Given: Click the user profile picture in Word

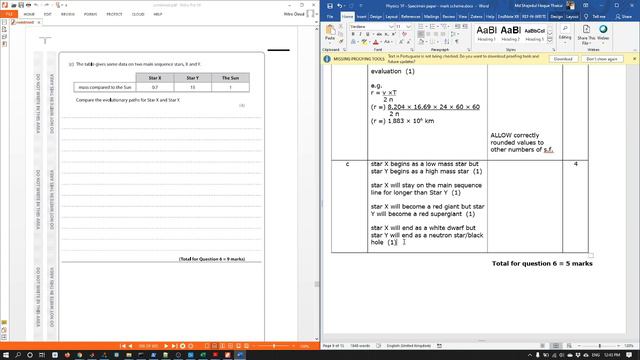Looking at the screenshot, I should [571, 6].
